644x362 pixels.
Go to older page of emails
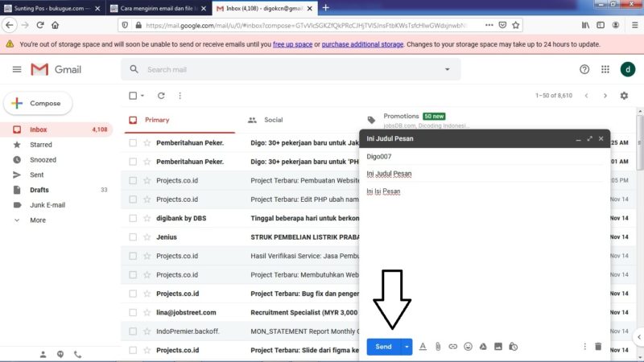[605, 96]
